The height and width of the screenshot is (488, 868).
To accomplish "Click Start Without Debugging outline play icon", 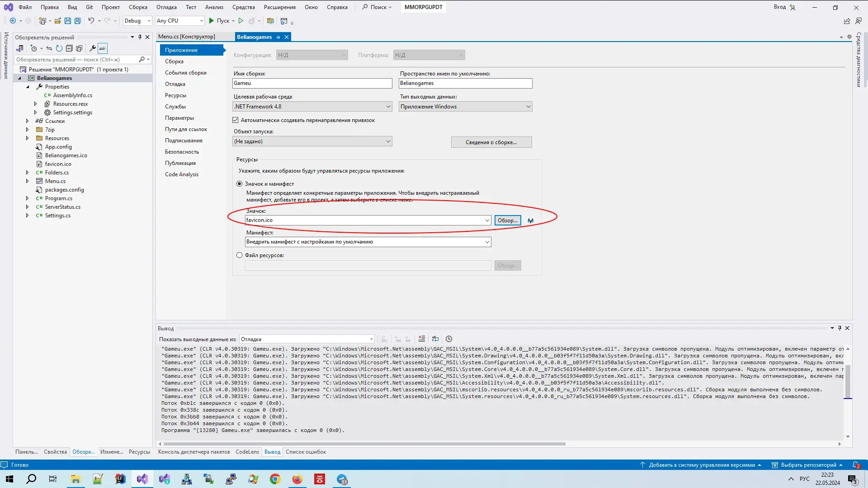I will click(x=241, y=21).
